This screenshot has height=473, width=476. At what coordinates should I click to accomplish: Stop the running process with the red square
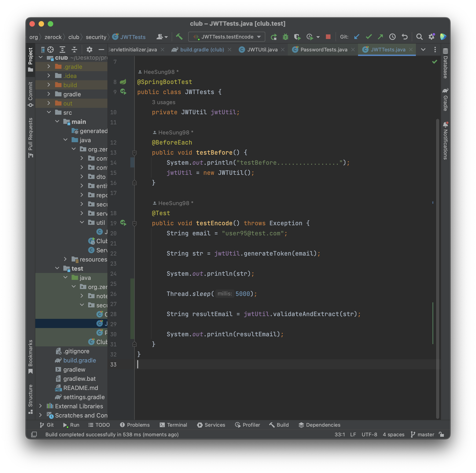[328, 37]
